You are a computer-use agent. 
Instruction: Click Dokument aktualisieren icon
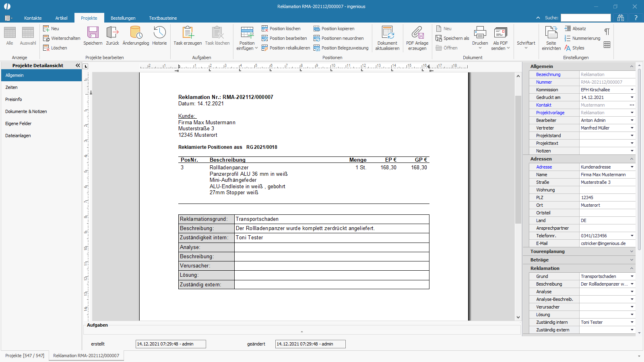pyautogui.click(x=387, y=33)
